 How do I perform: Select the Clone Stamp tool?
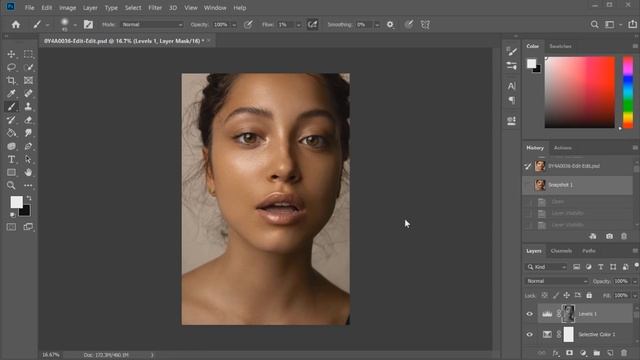(x=28, y=107)
